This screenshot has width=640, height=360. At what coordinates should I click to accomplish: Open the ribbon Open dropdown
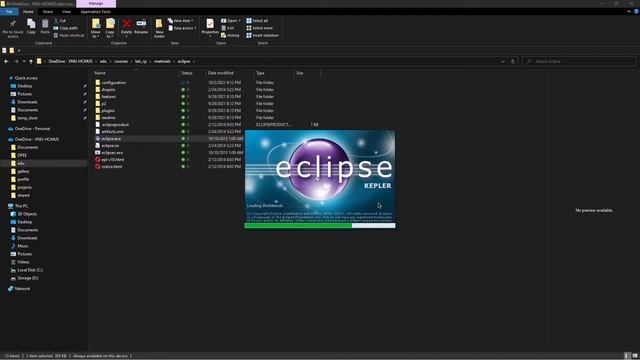(231, 20)
